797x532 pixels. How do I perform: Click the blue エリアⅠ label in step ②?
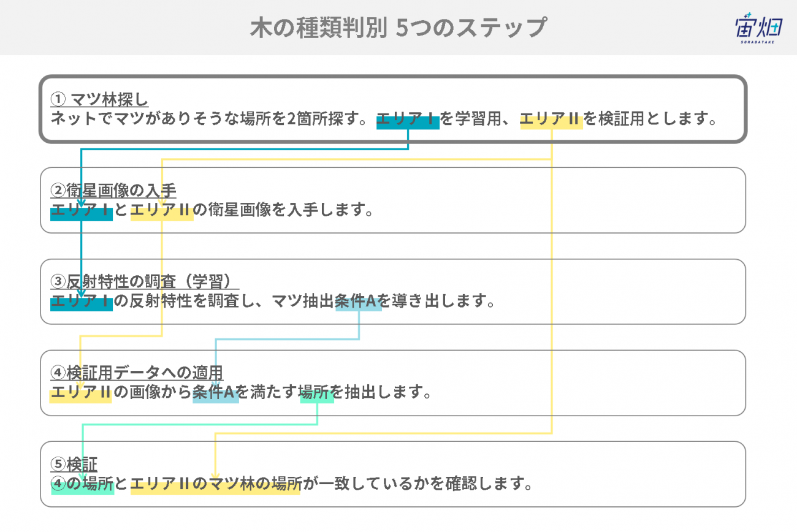tap(81, 211)
